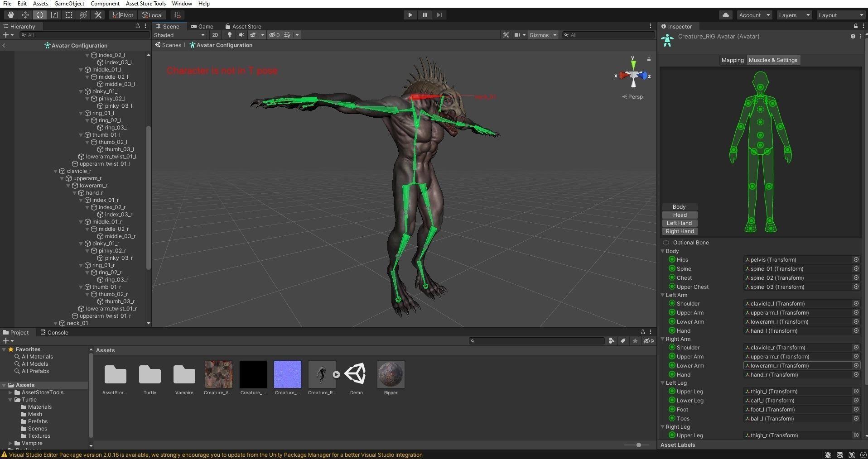Open the GameObject menu

[69, 3]
